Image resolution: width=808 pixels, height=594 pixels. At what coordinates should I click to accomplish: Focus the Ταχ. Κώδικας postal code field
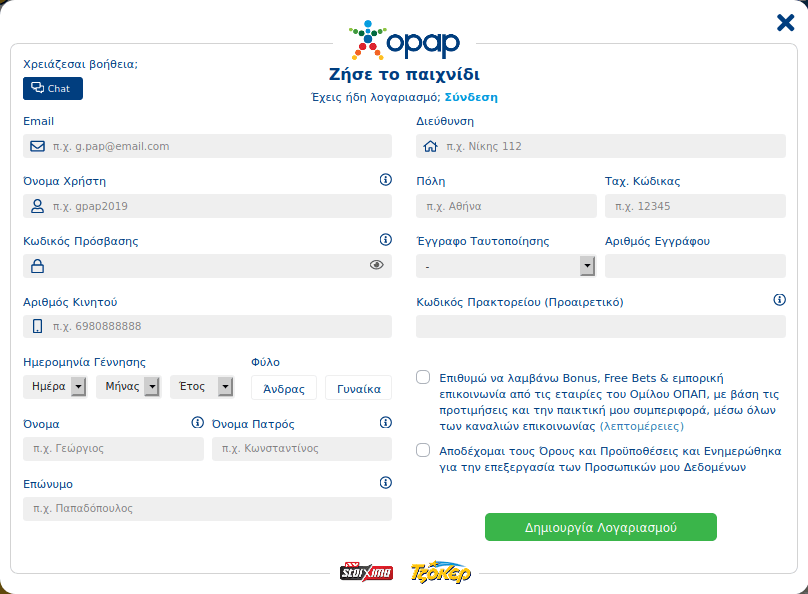(695, 206)
